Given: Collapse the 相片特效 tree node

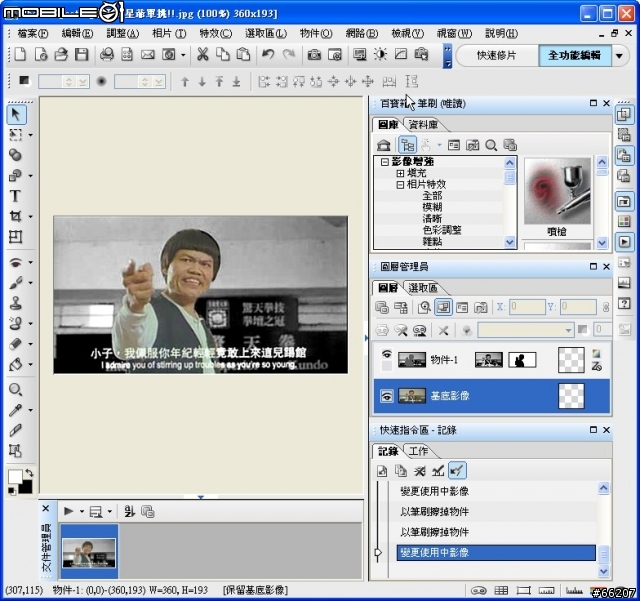Looking at the screenshot, I should tap(400, 185).
